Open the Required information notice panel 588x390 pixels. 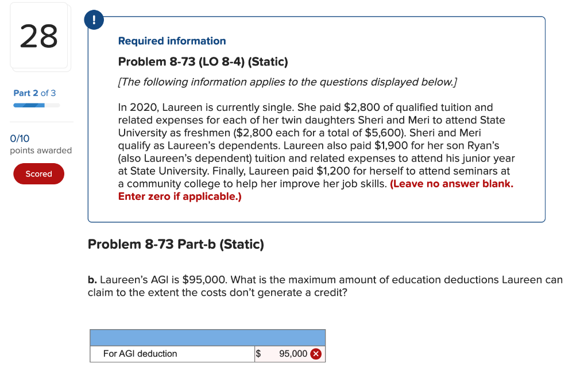coord(172,41)
